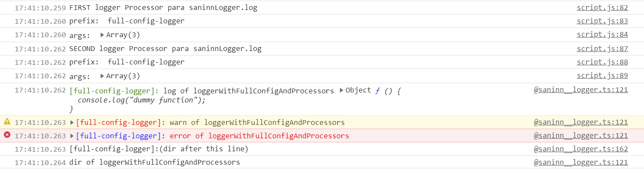Open source link on the warn row
The width and height of the screenshot is (644, 169).
point(581,122)
